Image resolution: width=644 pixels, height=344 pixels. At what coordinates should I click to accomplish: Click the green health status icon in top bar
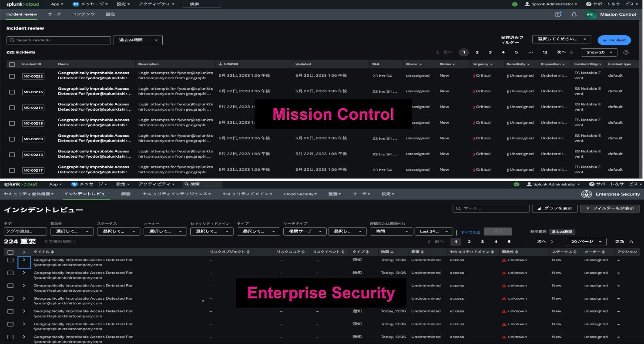tap(515, 4)
